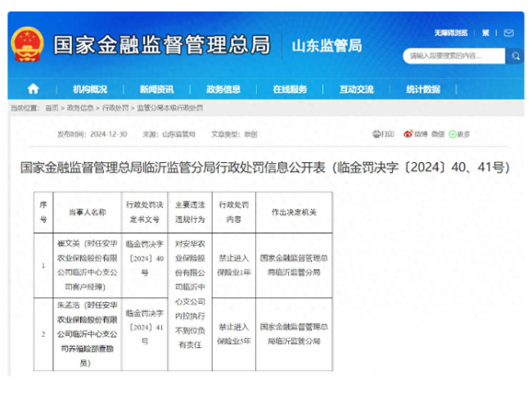Image resolution: width=532 pixels, height=394 pixels.
Task: Click the 国家金融监督管理总局 site title
Action: point(162,44)
